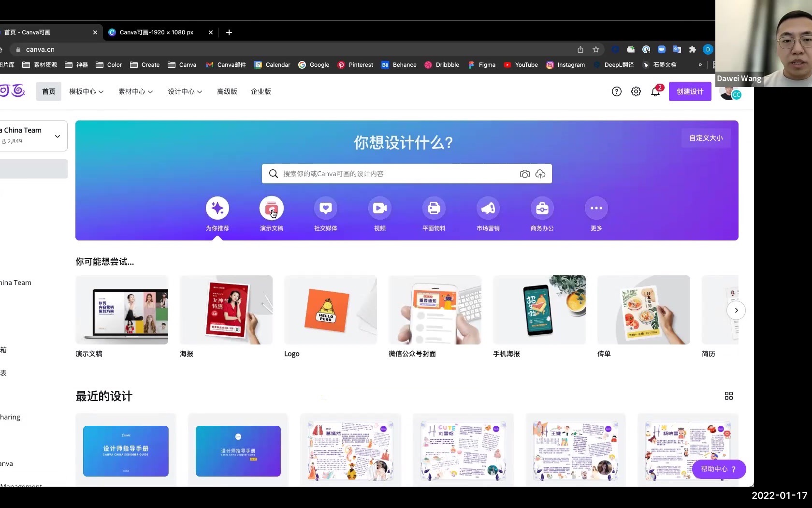Open the 微信公众号封面 template thumbnail
The image size is (812, 508).
click(x=435, y=310)
